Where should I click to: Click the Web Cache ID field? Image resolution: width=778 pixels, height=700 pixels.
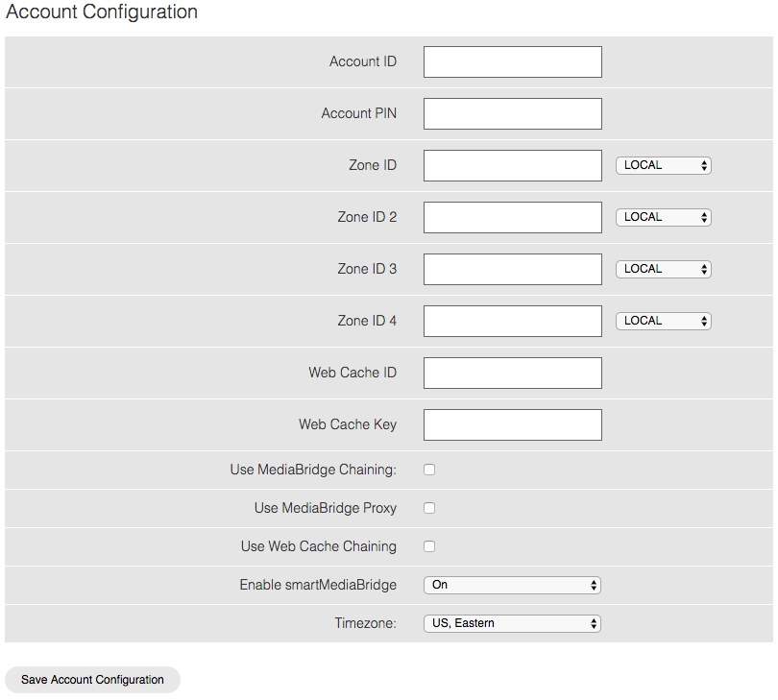tap(513, 374)
